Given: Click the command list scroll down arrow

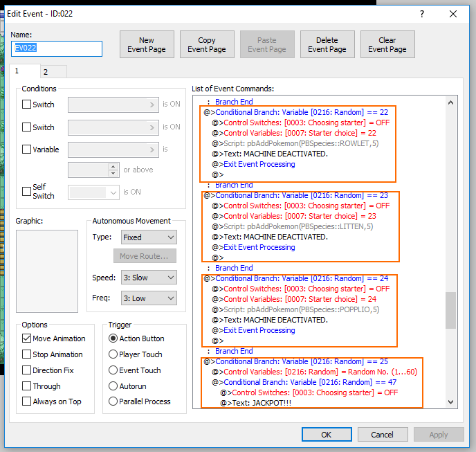Looking at the screenshot, I should 451,402.
